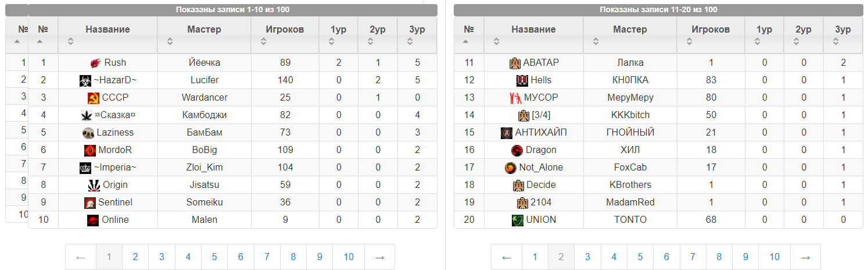Select page 3 in right pagination

(x=587, y=257)
